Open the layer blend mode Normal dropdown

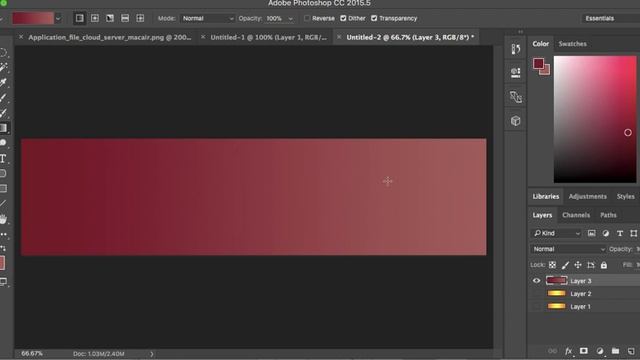tap(568, 249)
